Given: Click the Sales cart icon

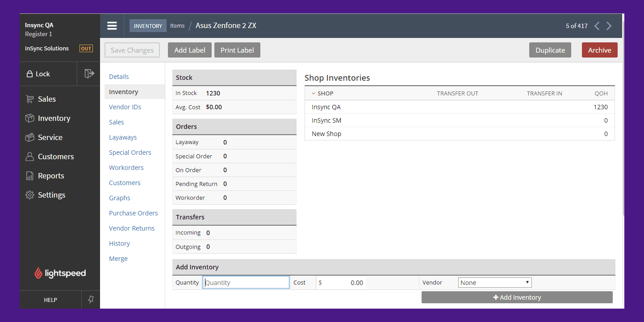Looking at the screenshot, I should [30, 99].
